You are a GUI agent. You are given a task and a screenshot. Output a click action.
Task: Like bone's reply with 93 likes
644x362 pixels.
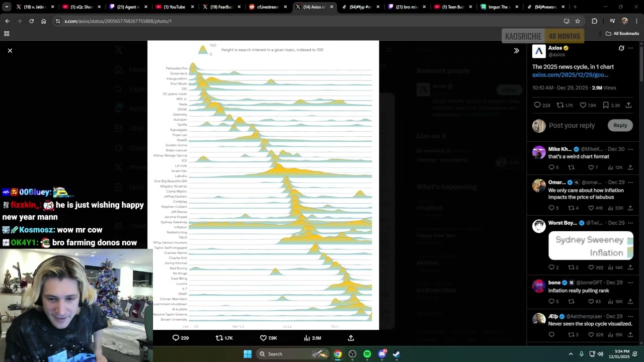coord(594,301)
